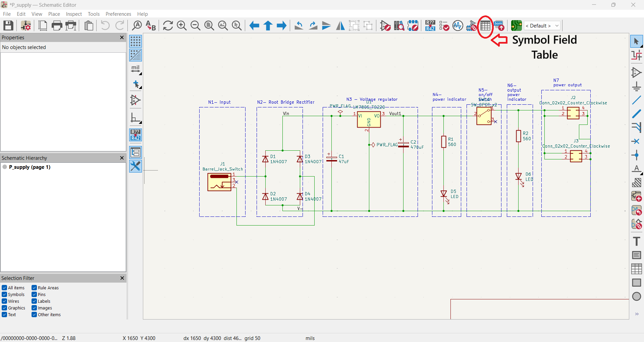Image resolution: width=644 pixels, height=342 pixels.
Task: Click the Zoom to Fit icon
Action: click(x=209, y=26)
